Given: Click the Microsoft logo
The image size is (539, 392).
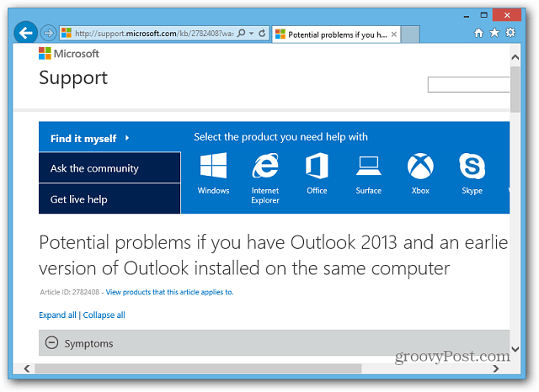Looking at the screenshot, I should (x=69, y=54).
